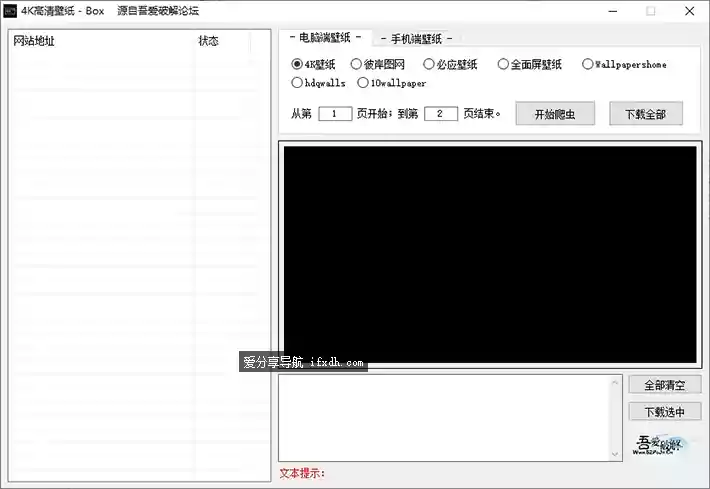Select the 必应壁纸 radio button
The height and width of the screenshot is (489, 710).
[x=450, y=64]
